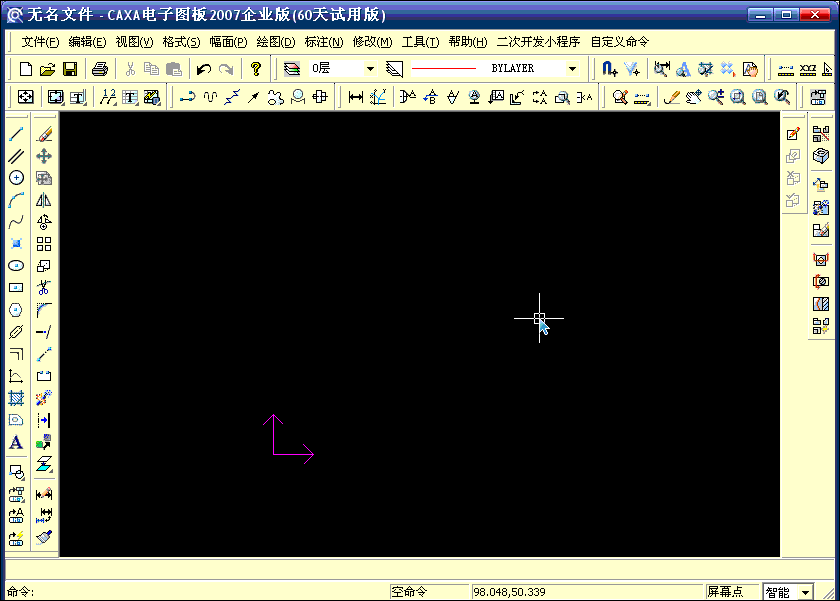This screenshot has width=840, height=601.
Task: Click the 屏幕点 status field
Action: pos(732,592)
